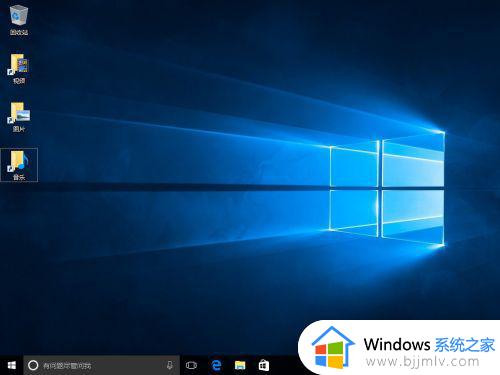Click the Cortana circle icon

(x=33, y=365)
